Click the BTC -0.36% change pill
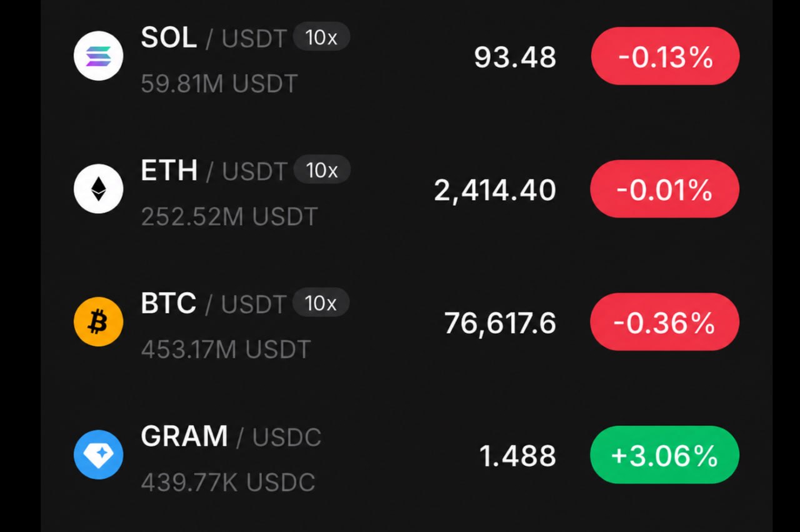The height and width of the screenshot is (532, 800). point(664,322)
